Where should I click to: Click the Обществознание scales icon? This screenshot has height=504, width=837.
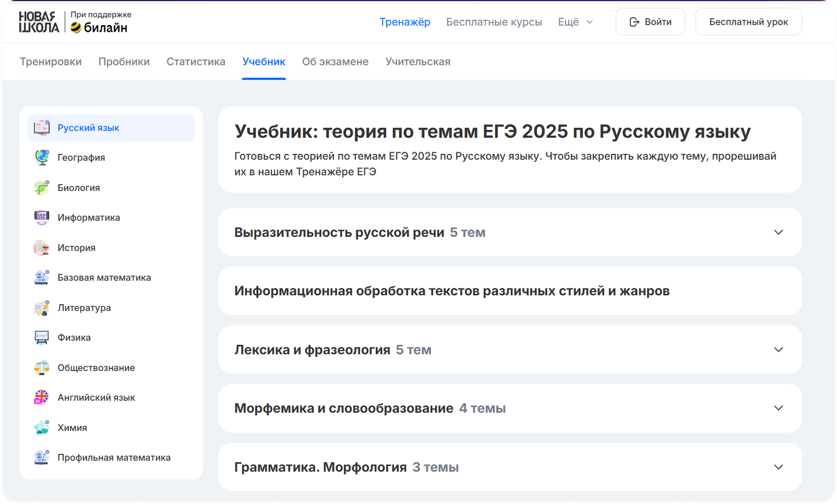point(42,368)
